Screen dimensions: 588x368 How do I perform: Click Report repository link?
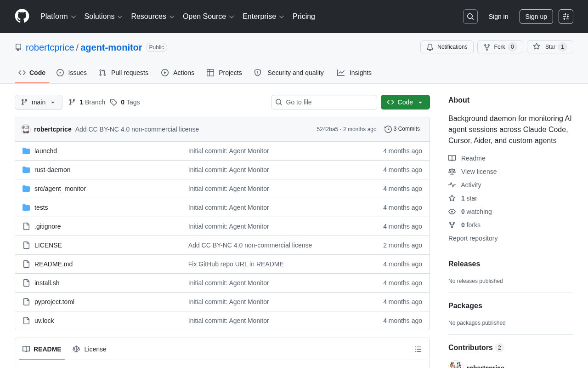coord(473,238)
